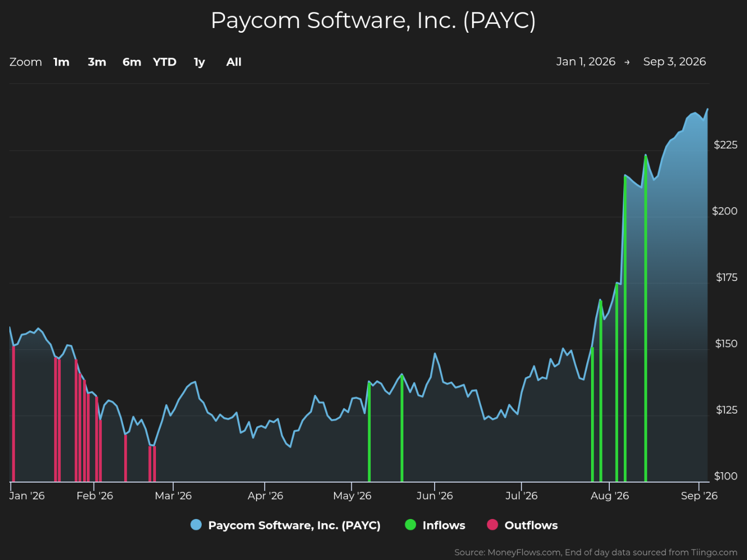
Task: Click the May '26 axis label
Action: pyautogui.click(x=352, y=496)
